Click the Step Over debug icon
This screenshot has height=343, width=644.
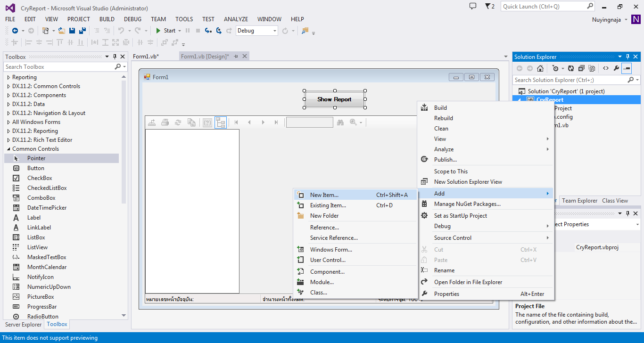[219, 31]
